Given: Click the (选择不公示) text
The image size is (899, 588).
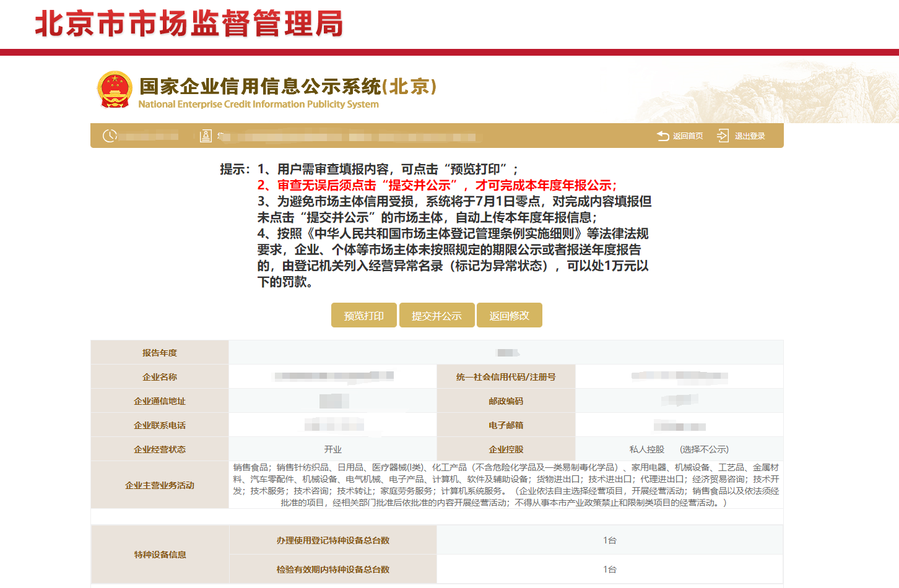Looking at the screenshot, I should pyautogui.click(x=704, y=449).
